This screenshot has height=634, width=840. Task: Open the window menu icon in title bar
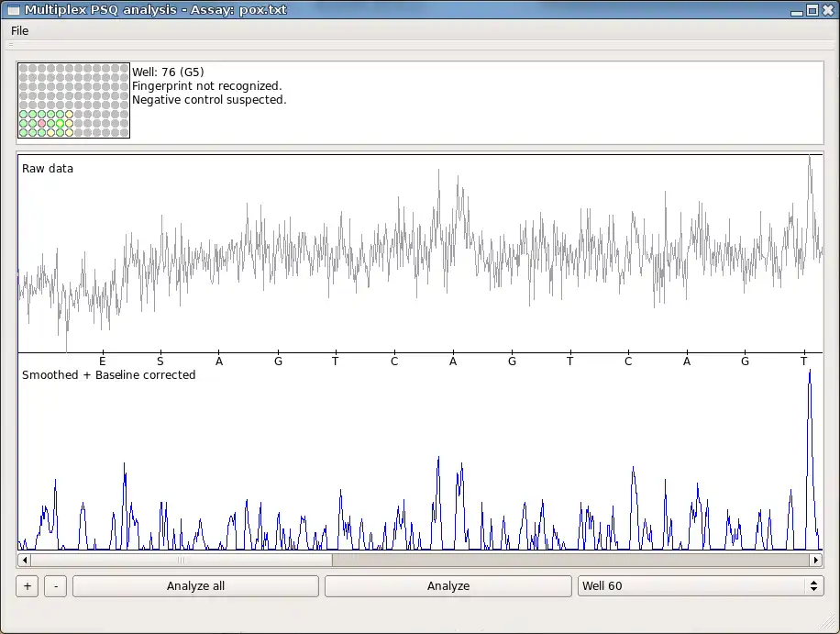[x=13, y=10]
